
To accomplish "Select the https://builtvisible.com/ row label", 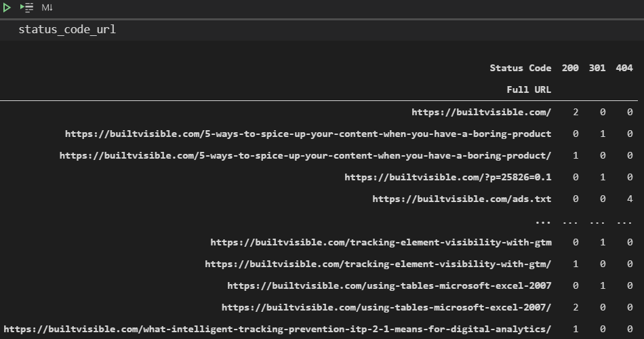I will (481, 112).
